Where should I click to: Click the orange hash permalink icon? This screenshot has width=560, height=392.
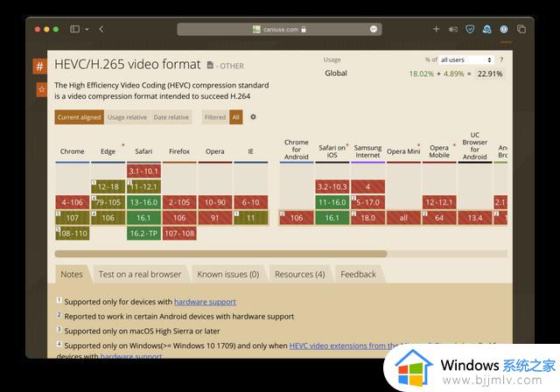click(x=39, y=66)
